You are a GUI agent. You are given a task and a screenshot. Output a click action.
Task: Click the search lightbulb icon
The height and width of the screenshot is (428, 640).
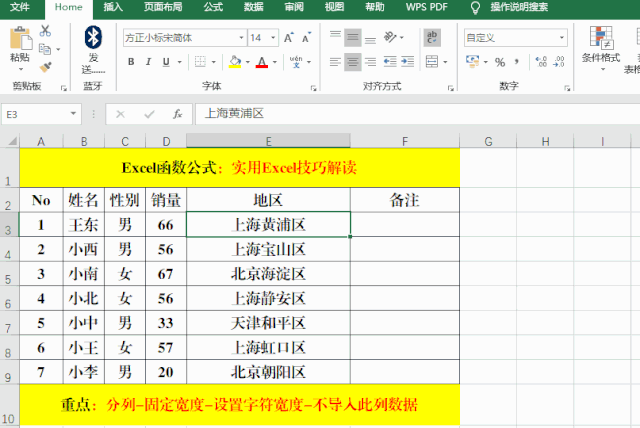[x=475, y=7]
